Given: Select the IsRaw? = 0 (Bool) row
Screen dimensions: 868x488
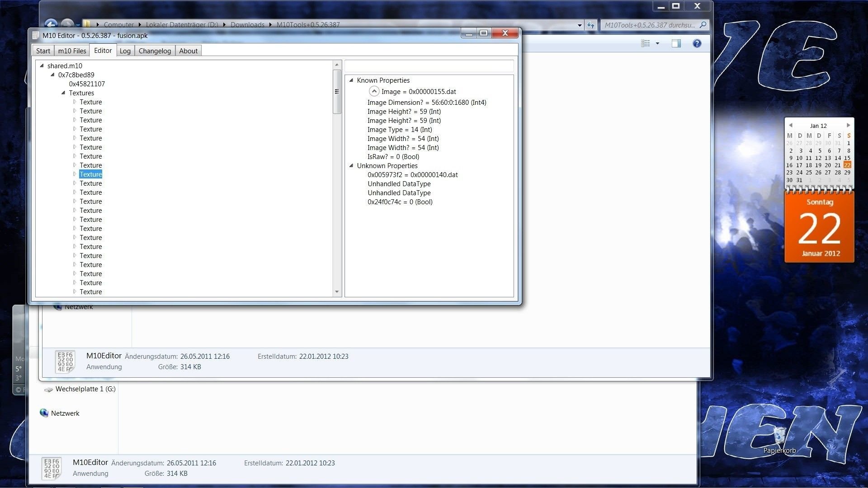Looking at the screenshot, I should tap(393, 157).
